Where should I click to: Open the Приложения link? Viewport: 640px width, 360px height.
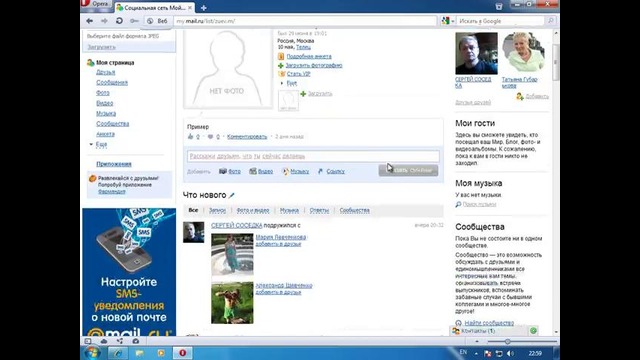click(x=114, y=164)
